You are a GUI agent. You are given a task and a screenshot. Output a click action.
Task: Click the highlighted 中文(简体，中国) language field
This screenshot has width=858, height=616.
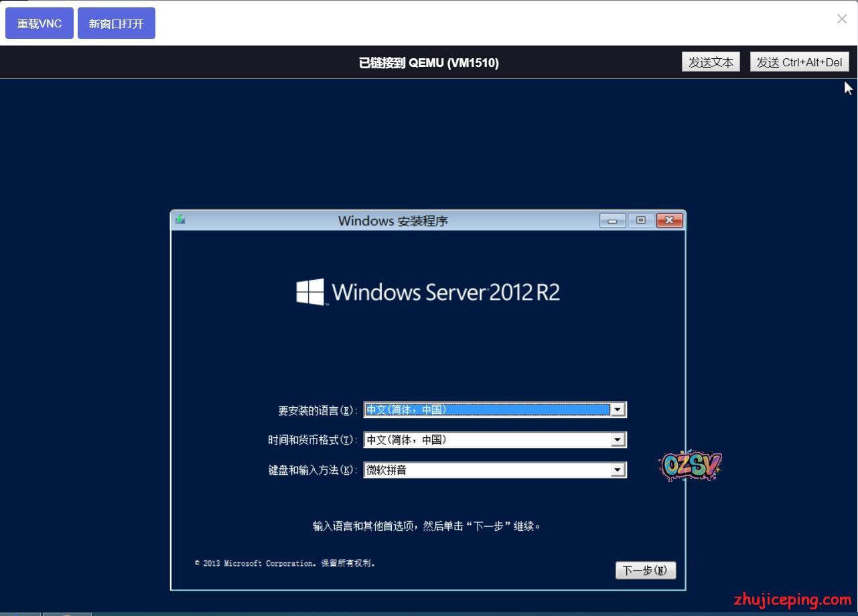487,410
